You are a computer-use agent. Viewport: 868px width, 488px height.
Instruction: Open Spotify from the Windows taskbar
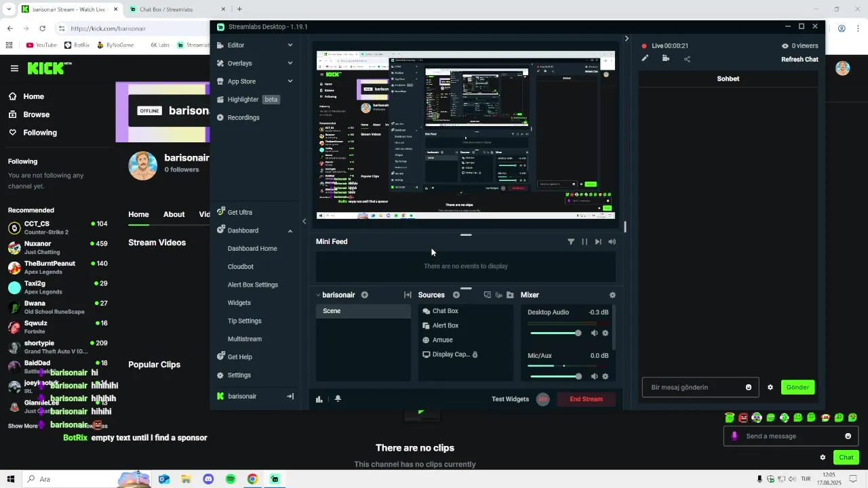coord(231,479)
